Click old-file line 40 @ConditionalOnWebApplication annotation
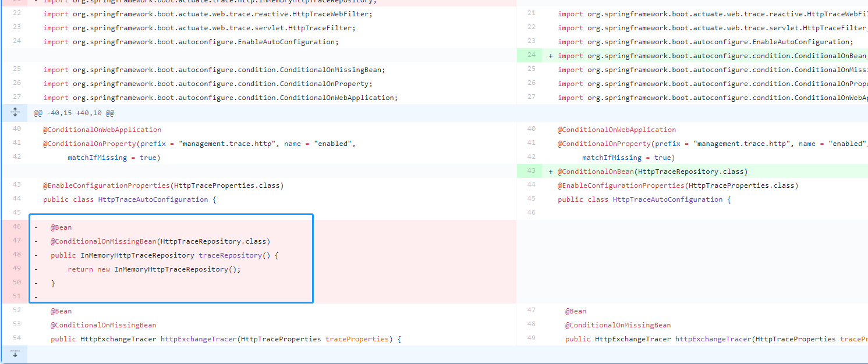868x364 pixels. 102,130
